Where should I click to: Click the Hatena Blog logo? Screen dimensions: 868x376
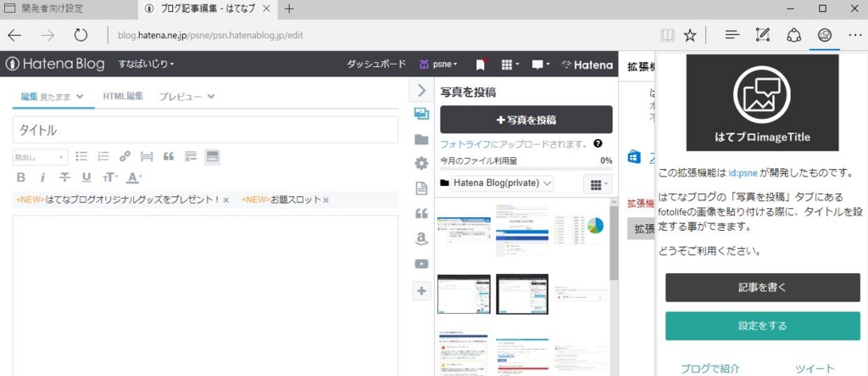(55, 65)
